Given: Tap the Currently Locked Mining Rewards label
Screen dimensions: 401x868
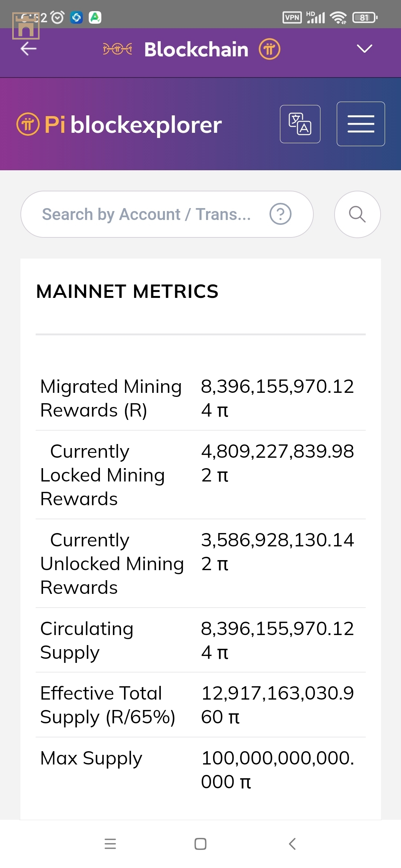Looking at the screenshot, I should point(102,475).
